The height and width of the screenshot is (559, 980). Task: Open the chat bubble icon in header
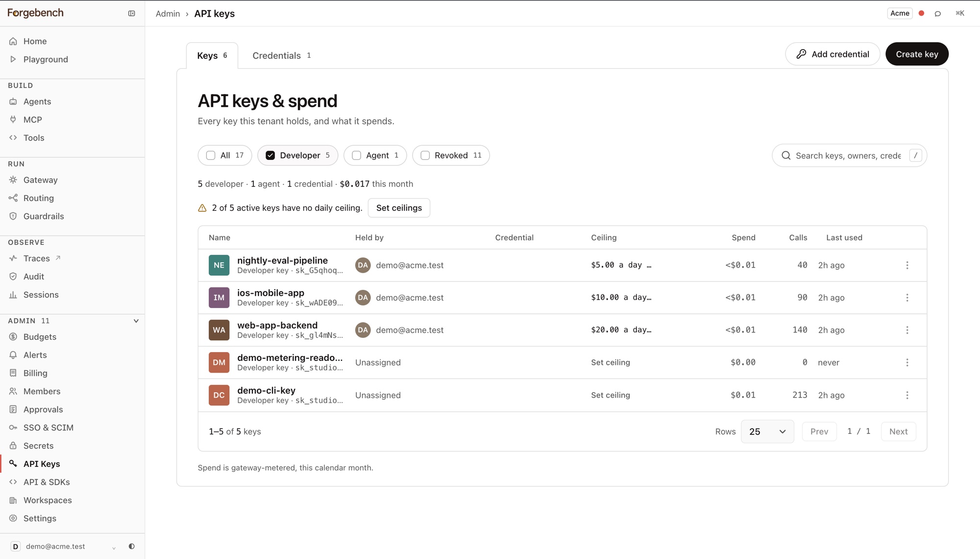pos(938,13)
